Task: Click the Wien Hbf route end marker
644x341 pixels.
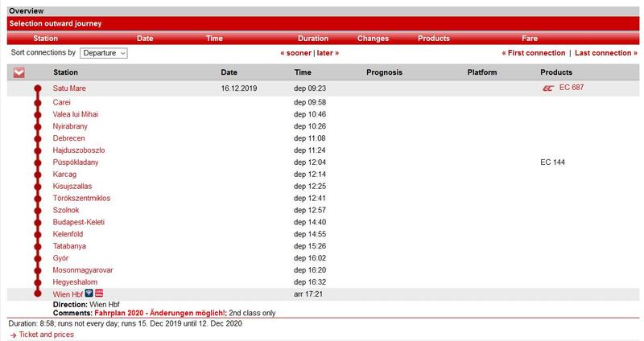Action: coord(37,294)
